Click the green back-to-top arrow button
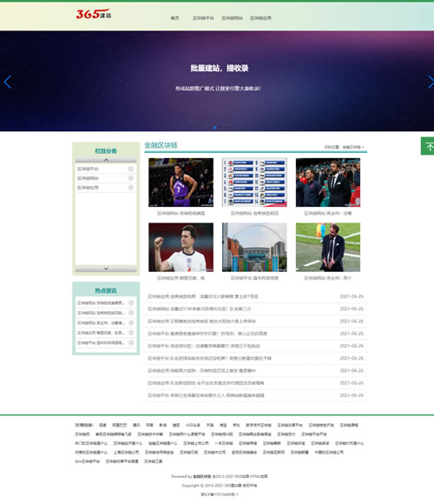 [428, 146]
